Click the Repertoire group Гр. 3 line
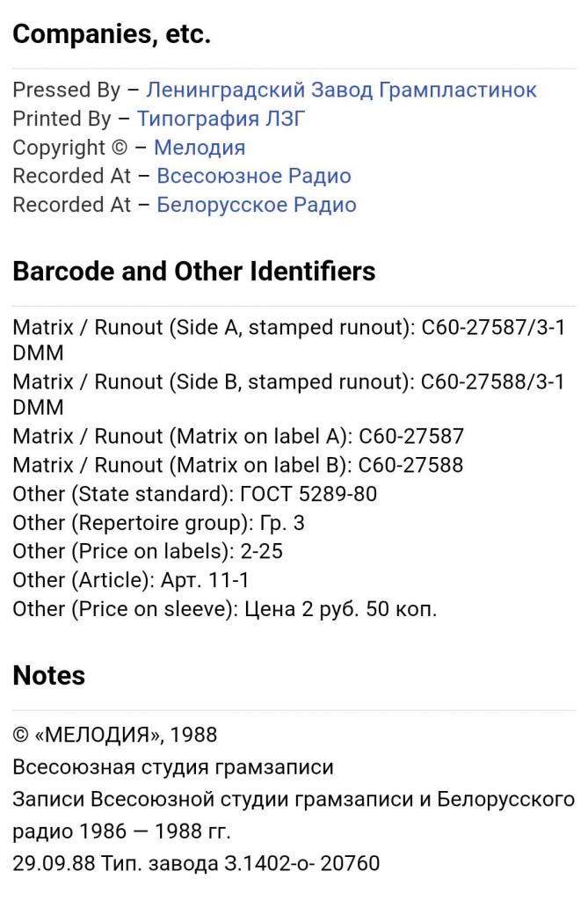Viewport: 588px width, 900px height. coord(158,523)
